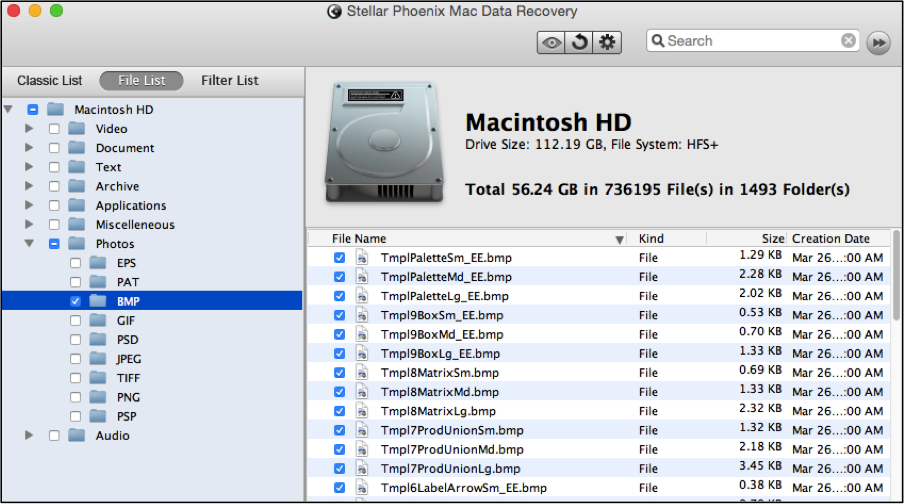
Task: Click the File Name sort arrow indicator
Action: [x=619, y=239]
